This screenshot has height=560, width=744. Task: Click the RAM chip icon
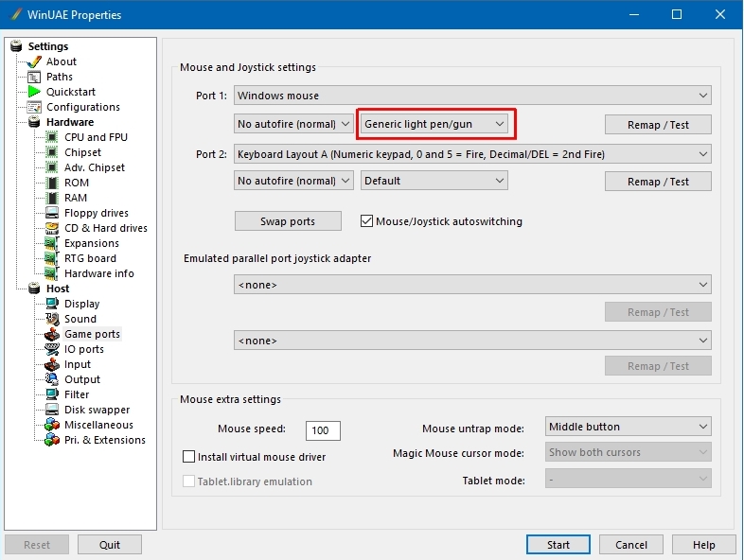(x=52, y=198)
